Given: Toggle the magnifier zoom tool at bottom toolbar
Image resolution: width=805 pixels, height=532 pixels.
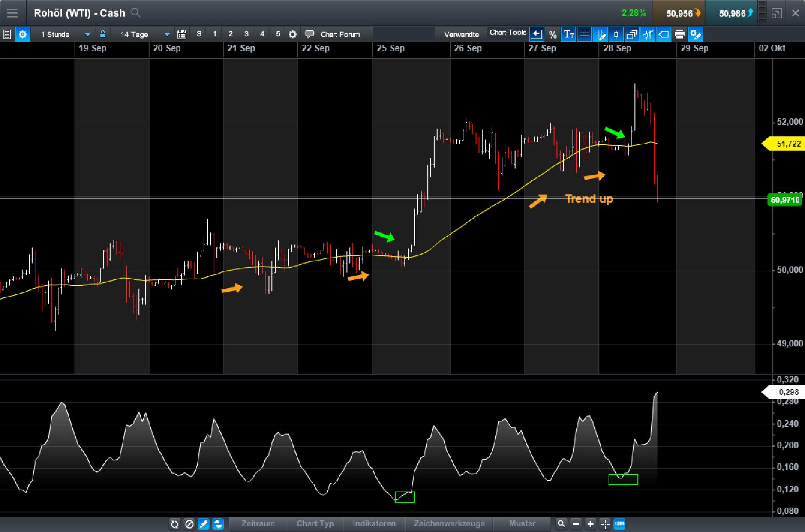Looking at the screenshot, I should tap(562, 524).
